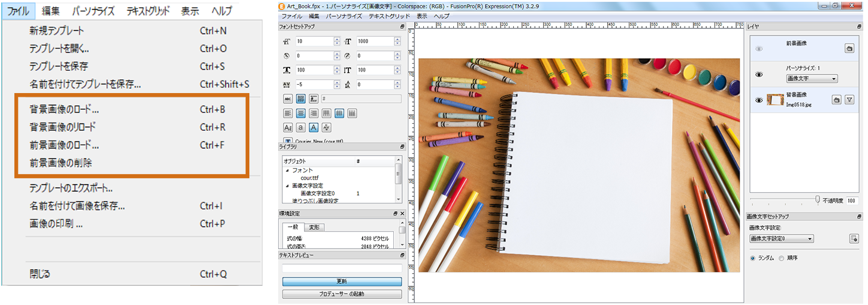This screenshot has height=305, width=868.
Task: Click the load folder icon on 背景画像 layer
Action: [x=836, y=100]
